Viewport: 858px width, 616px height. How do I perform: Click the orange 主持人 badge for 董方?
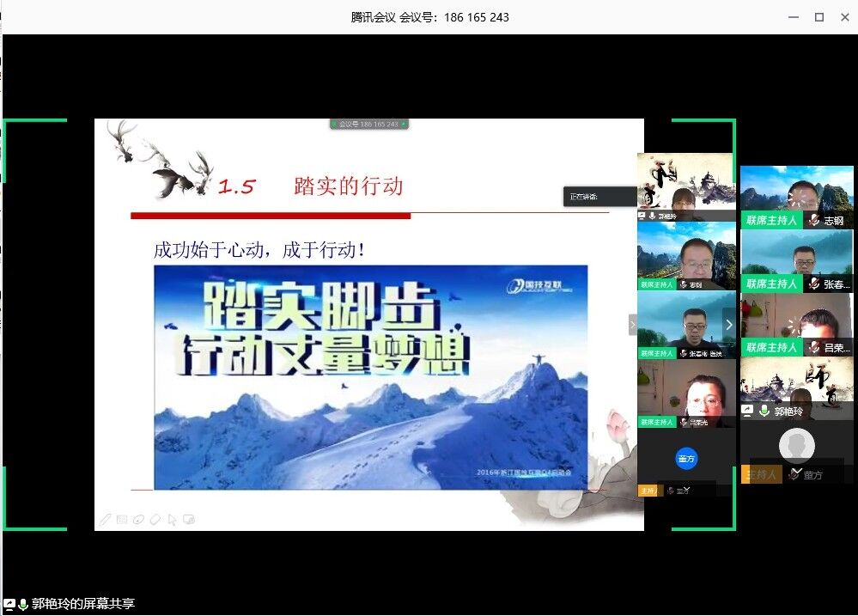pyautogui.click(x=761, y=474)
